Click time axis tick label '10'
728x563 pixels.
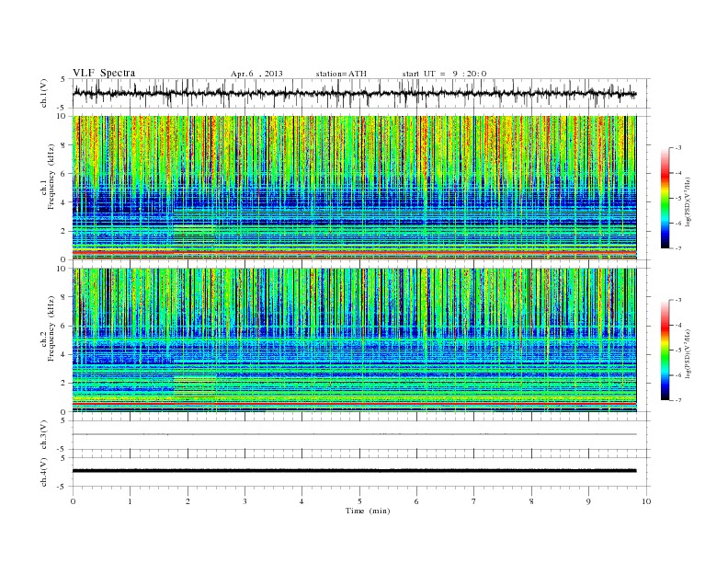pyautogui.click(x=646, y=501)
